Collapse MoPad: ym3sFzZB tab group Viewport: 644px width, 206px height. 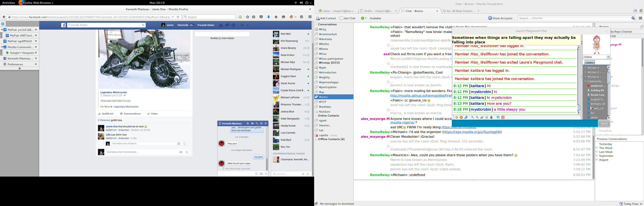(x=2, y=30)
